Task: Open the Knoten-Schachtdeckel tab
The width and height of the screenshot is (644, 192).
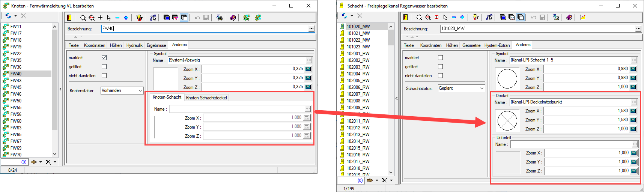Action: click(206, 98)
